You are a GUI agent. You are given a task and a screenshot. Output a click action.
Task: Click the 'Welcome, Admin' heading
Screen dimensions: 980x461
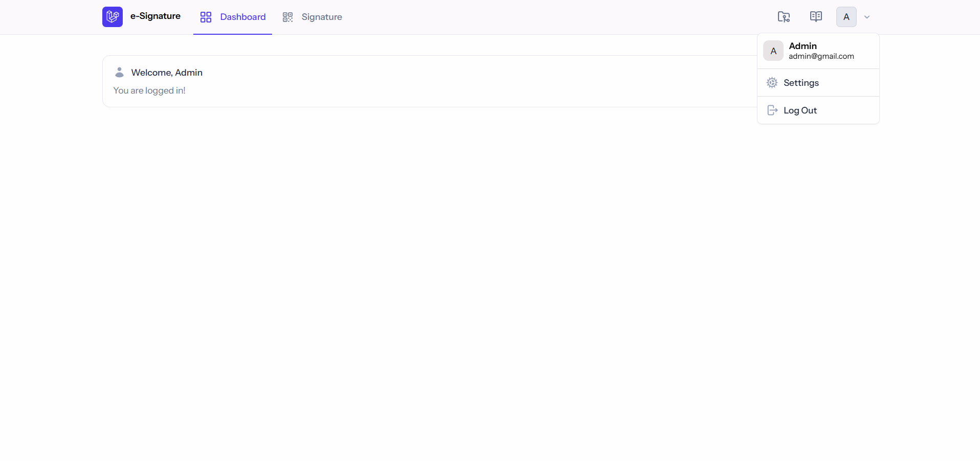coord(167,73)
